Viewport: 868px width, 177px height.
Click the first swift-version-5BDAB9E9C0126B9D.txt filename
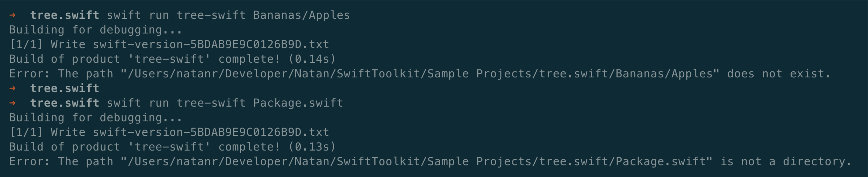(x=211, y=45)
